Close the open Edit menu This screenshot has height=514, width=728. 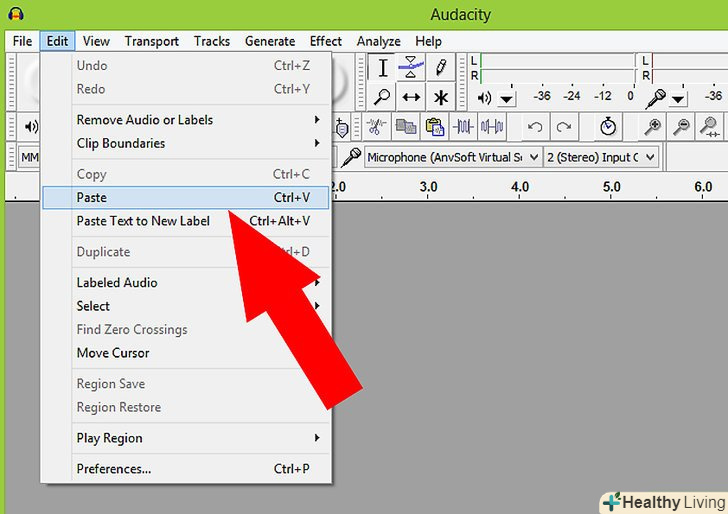coord(58,41)
